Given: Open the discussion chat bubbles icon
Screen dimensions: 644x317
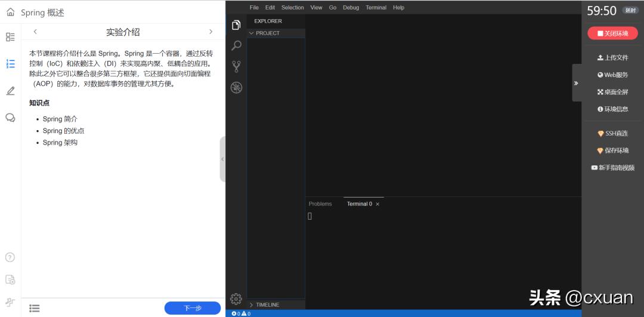Looking at the screenshot, I should tap(10, 118).
